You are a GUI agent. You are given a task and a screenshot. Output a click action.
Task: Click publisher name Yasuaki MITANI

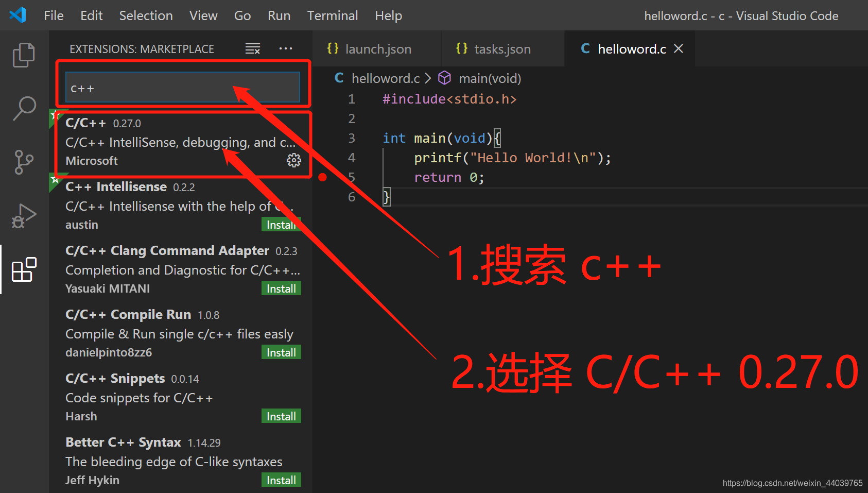108,288
